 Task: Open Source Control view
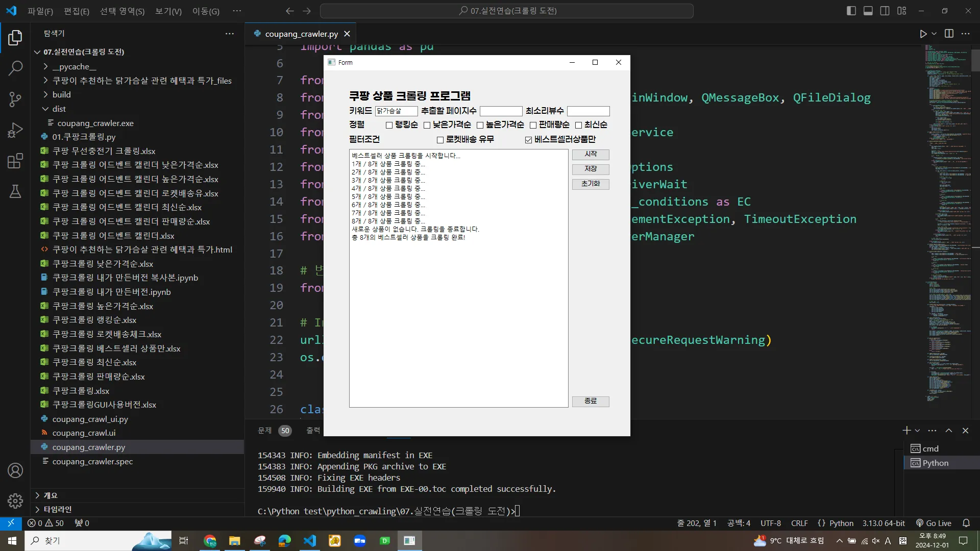(15, 99)
